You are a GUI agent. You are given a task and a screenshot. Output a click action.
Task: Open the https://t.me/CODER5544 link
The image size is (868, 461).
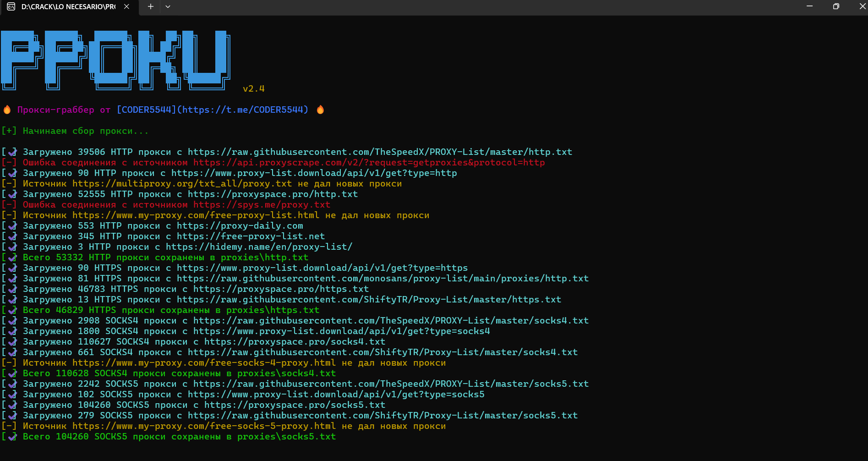point(242,110)
